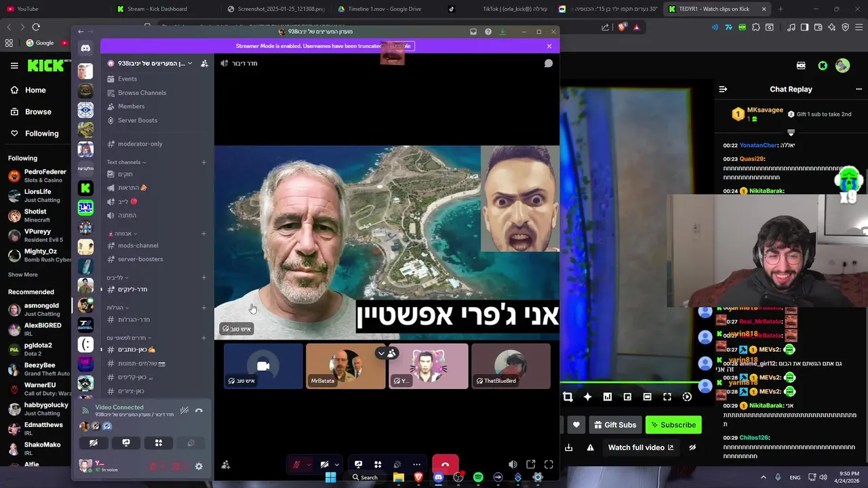Open the soundboard in call bar
This screenshot has width=868, height=488.
(x=397, y=464)
